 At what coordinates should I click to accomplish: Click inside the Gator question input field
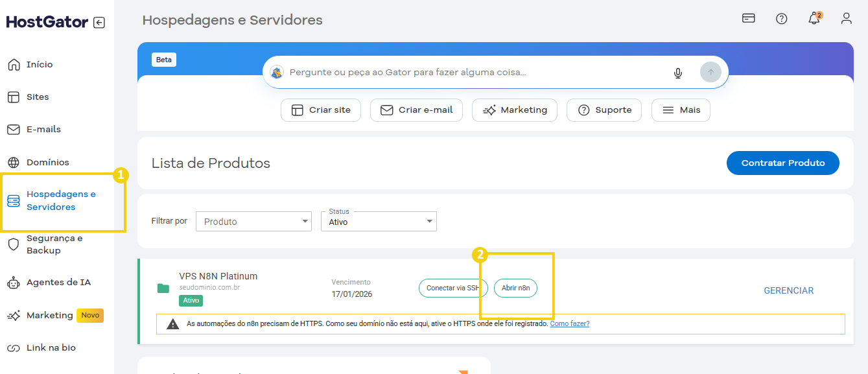(x=454, y=72)
